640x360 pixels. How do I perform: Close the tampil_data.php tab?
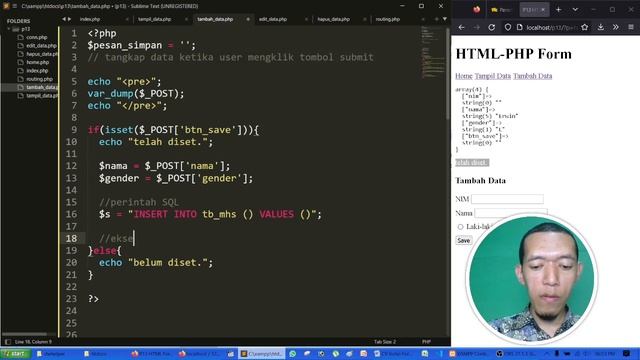click(187, 19)
